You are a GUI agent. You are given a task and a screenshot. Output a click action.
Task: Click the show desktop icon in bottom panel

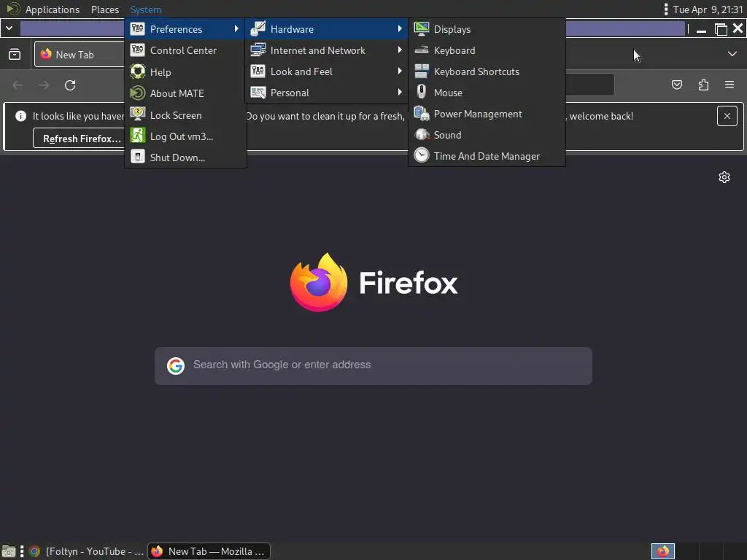9,551
